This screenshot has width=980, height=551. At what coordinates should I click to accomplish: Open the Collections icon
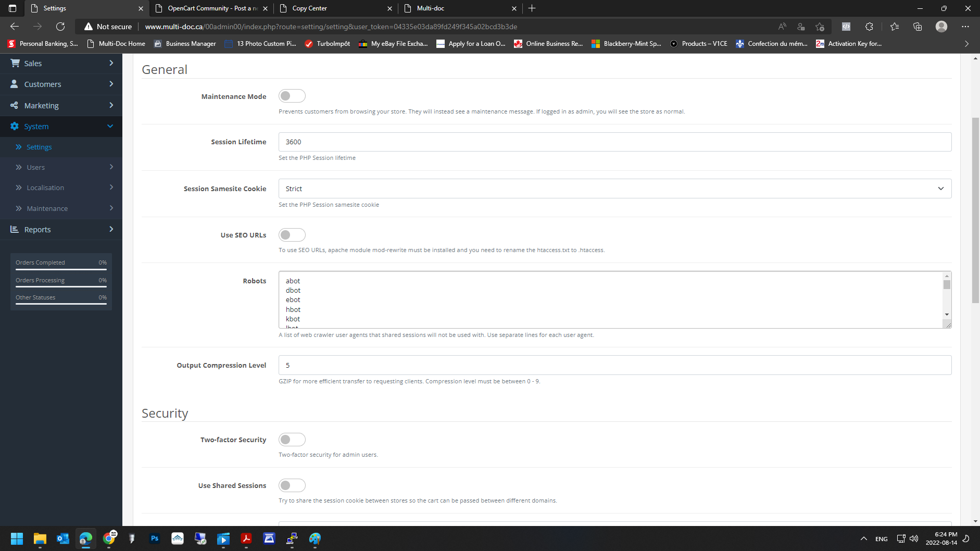tap(918, 27)
